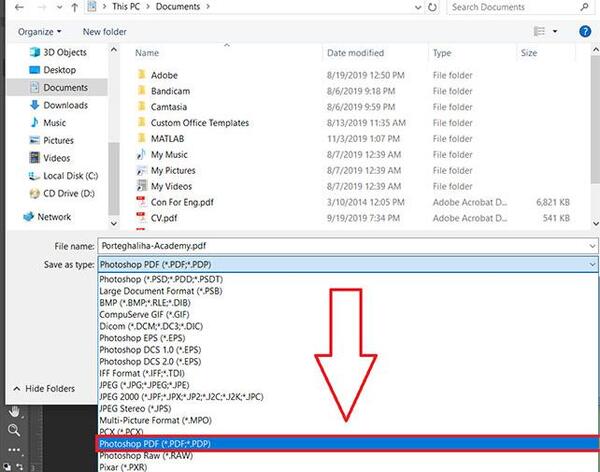Click the change view layout icon
This screenshot has width=600, height=472.
(539, 31)
